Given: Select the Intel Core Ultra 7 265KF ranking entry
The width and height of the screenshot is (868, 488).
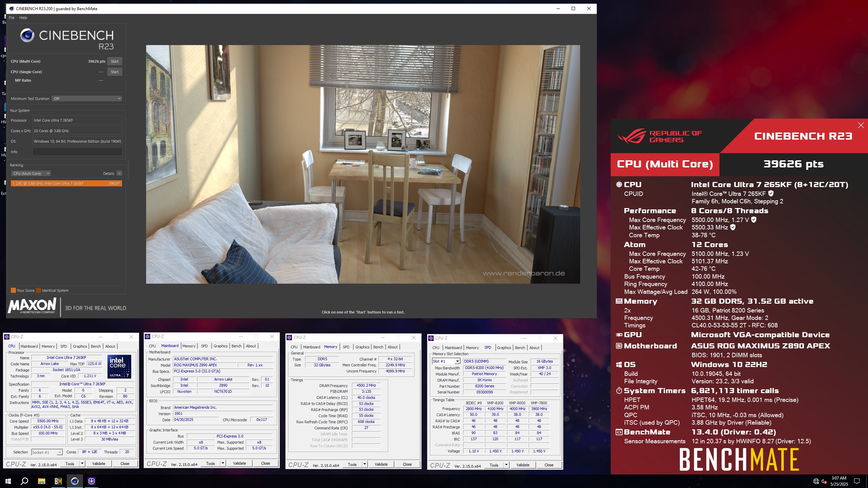Looking at the screenshot, I should pyautogui.click(x=66, y=183).
